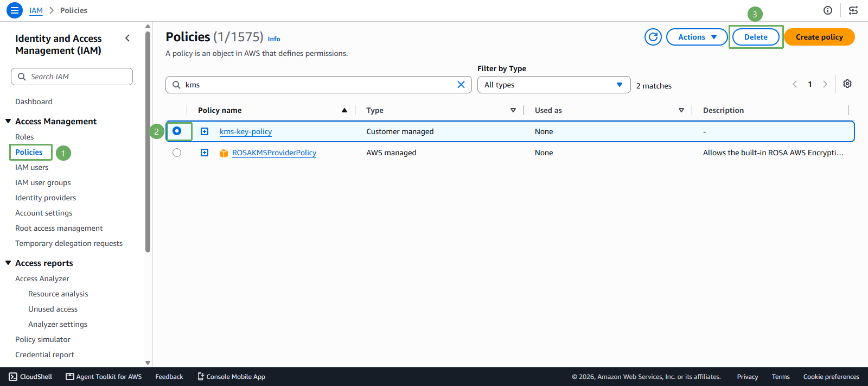868x386 pixels.
Task: Collapse the Access Management section
Action: click(x=8, y=121)
